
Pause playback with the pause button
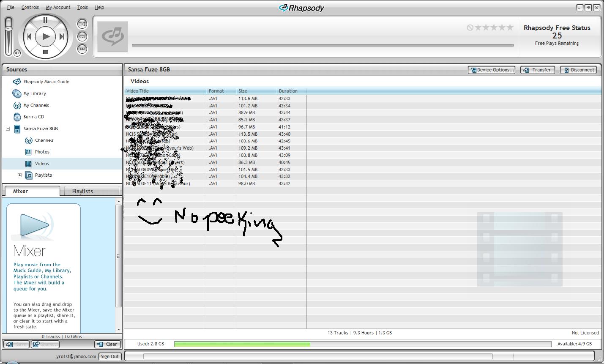[45, 20]
